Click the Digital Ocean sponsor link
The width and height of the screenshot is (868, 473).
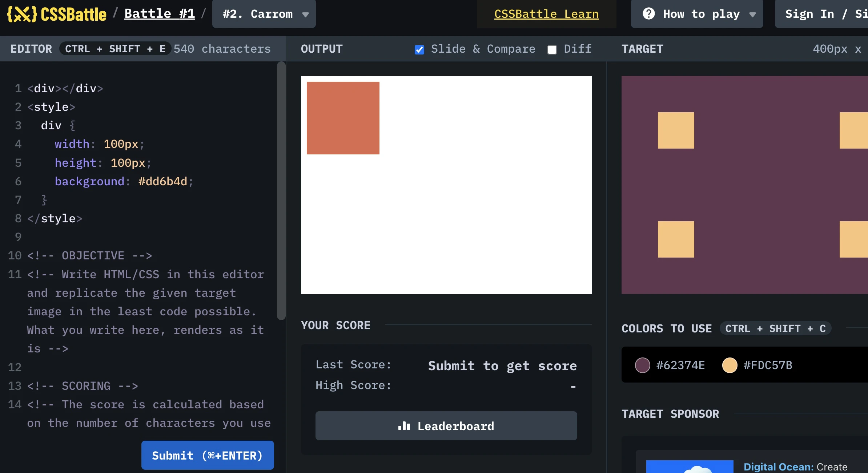click(778, 467)
